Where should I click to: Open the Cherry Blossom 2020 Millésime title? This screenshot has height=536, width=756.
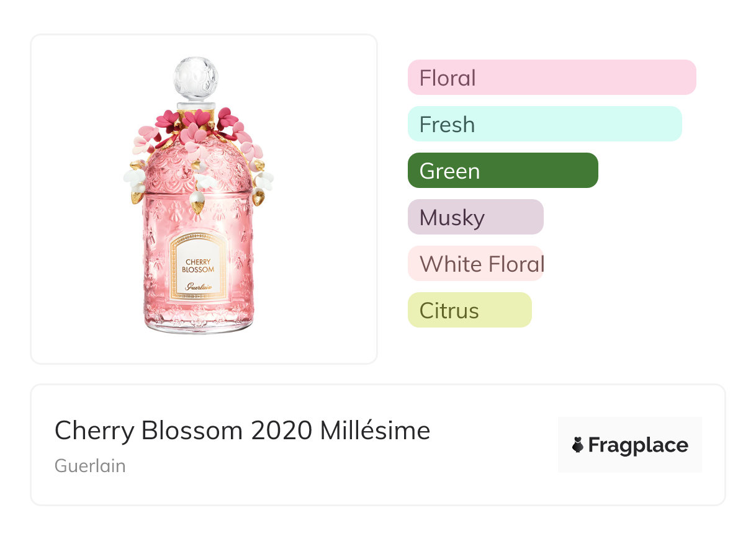[x=242, y=431]
